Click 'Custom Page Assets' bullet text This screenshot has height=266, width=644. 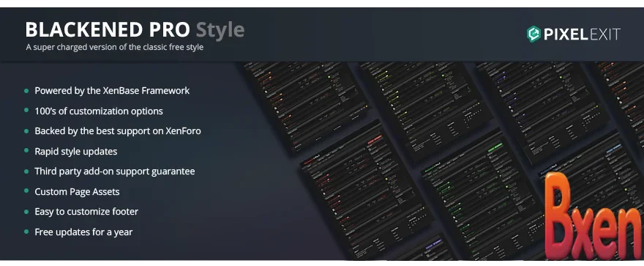tap(78, 191)
